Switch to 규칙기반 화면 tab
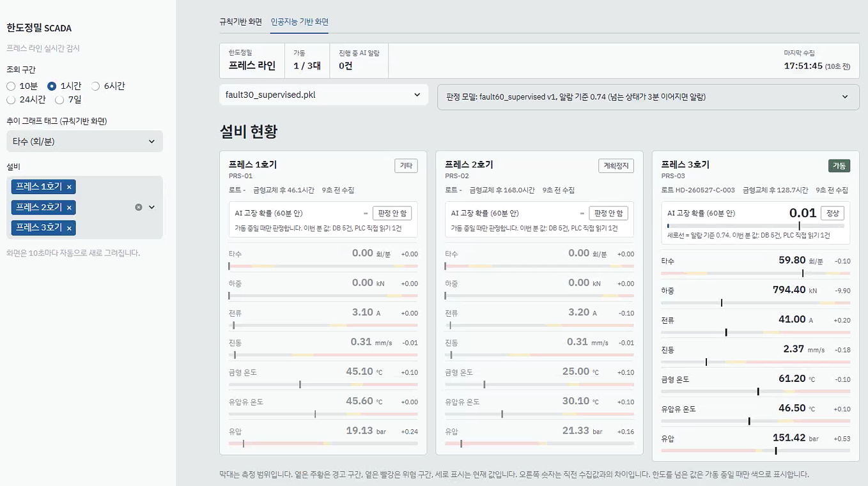868x486 pixels. coord(240,22)
